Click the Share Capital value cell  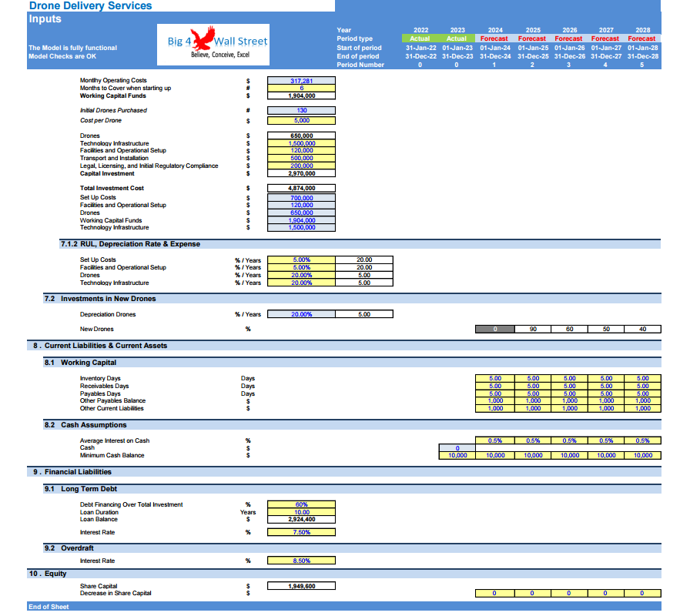click(301, 586)
